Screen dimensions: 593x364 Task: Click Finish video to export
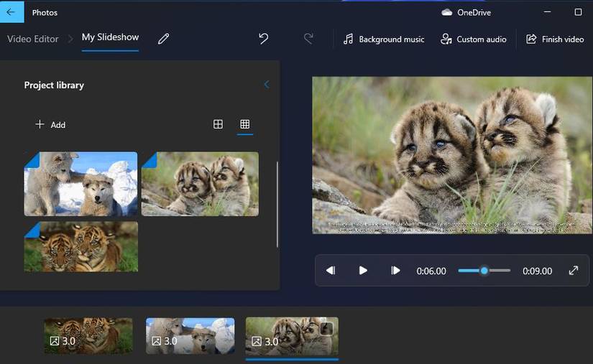click(555, 39)
